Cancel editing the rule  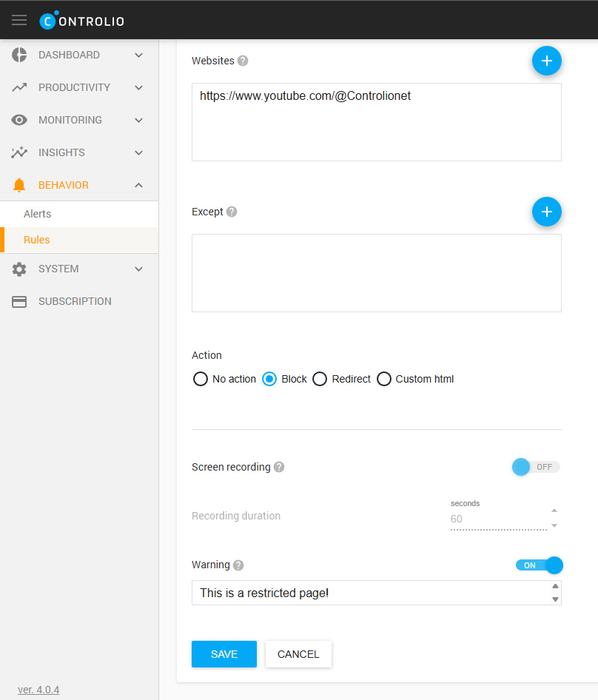point(298,654)
